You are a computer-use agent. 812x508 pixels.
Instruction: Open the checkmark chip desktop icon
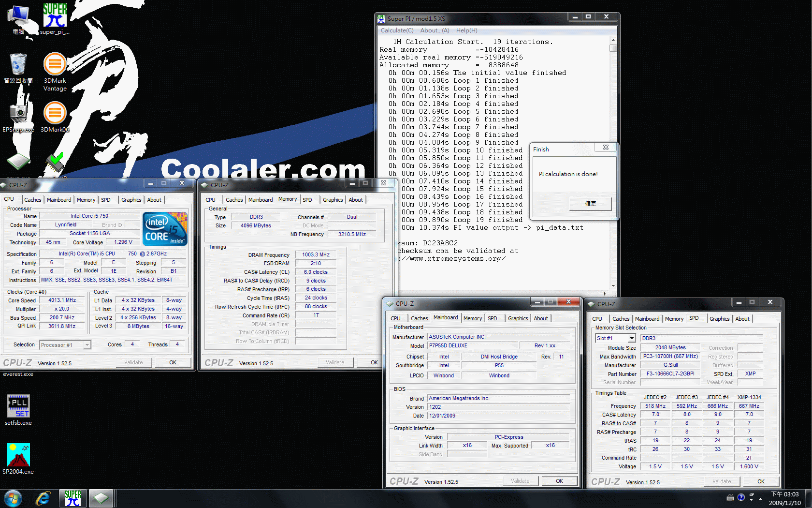click(x=55, y=163)
